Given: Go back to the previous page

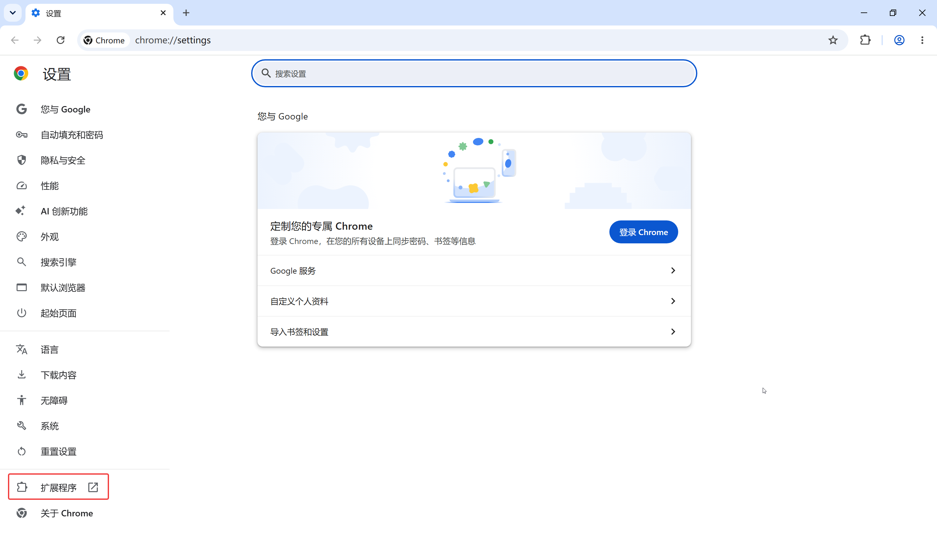Looking at the screenshot, I should click(15, 40).
